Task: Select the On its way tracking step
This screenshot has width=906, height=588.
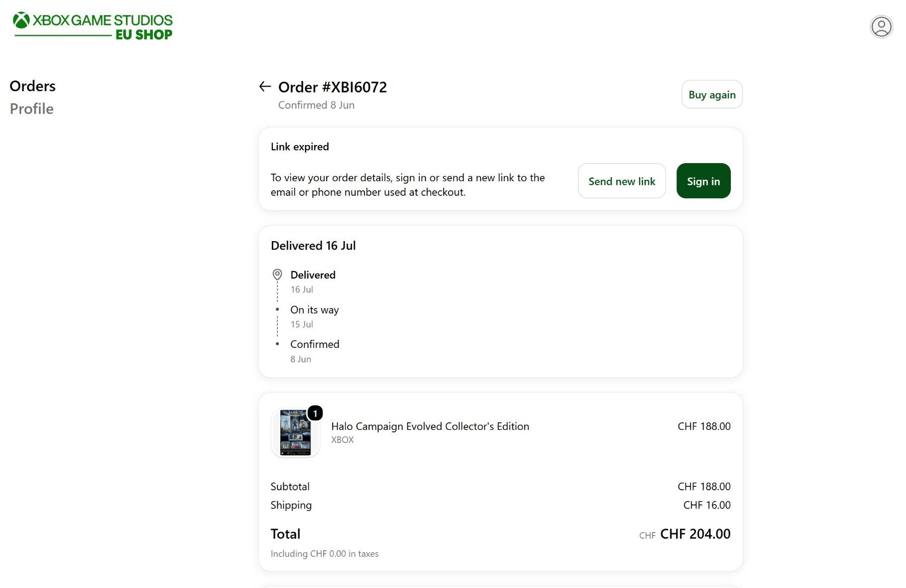Action: 315,310
